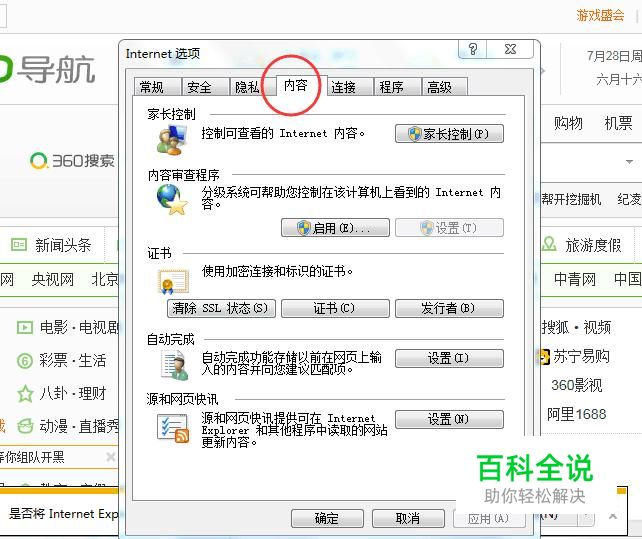Open the 安全 tab
This screenshot has width=642, height=539.
point(205,87)
